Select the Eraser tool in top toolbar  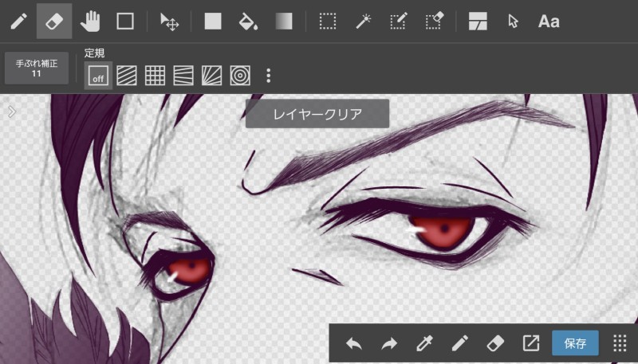coord(54,22)
